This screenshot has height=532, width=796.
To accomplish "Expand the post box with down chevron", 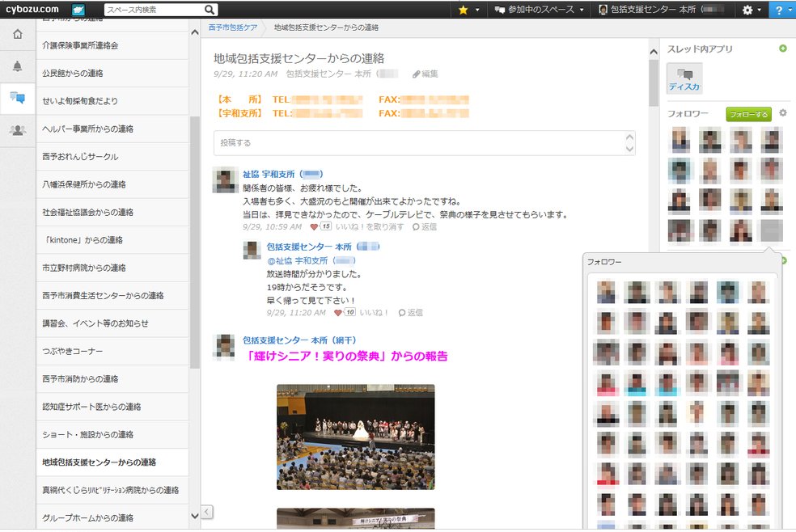I will tap(629, 149).
